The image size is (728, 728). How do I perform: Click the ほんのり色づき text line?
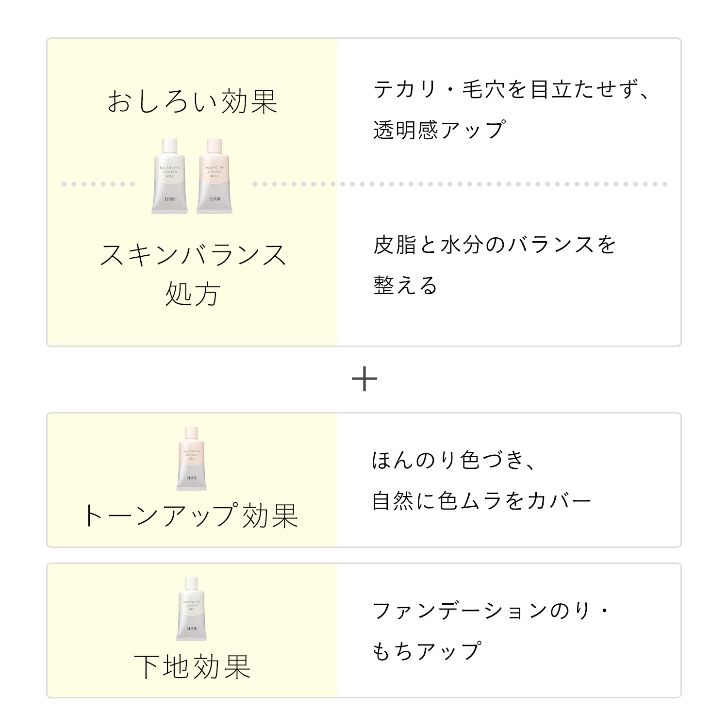pos(454,460)
